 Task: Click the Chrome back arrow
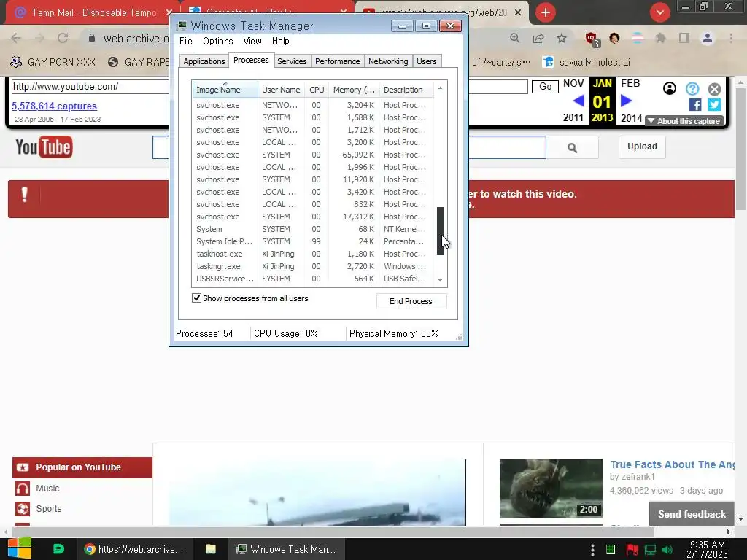click(16, 38)
